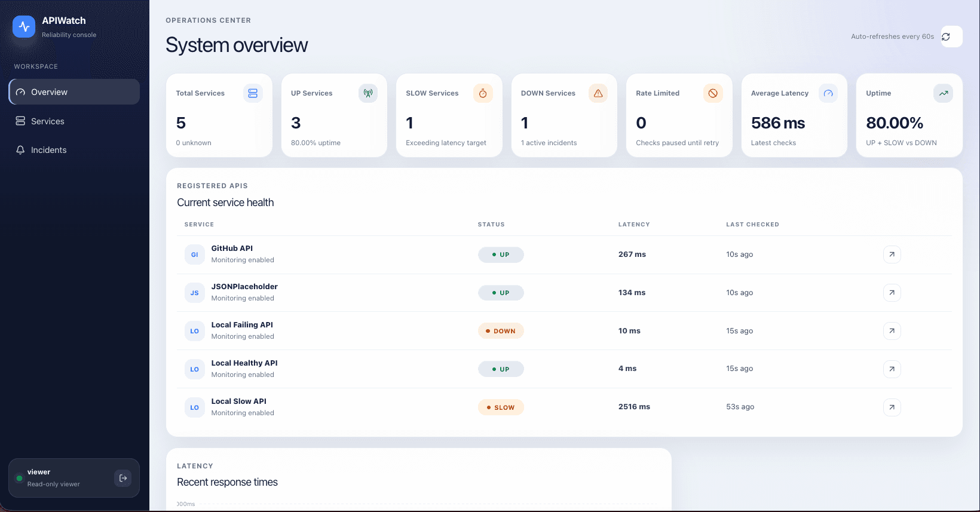Open Local Healthy API details arrow

pos(892,369)
